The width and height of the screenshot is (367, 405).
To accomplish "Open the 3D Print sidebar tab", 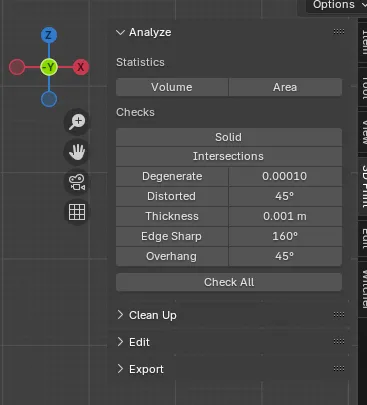I will pyautogui.click(x=364, y=187).
